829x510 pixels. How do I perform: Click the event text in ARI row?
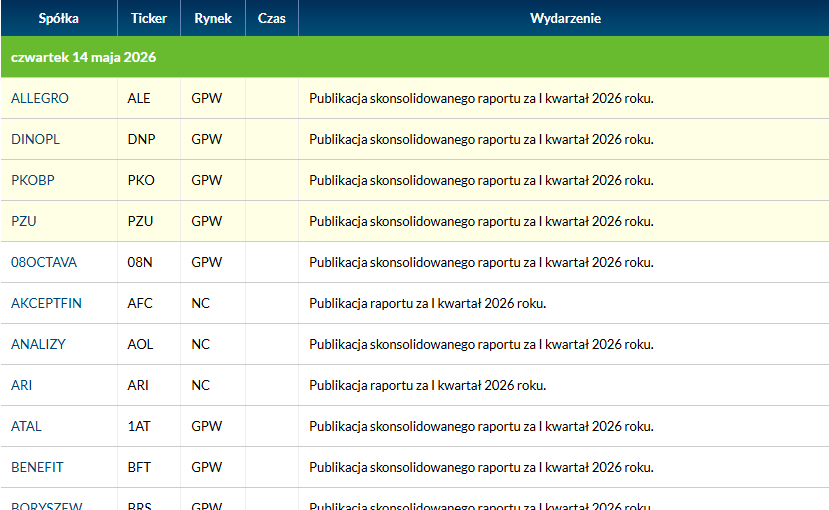click(x=428, y=385)
